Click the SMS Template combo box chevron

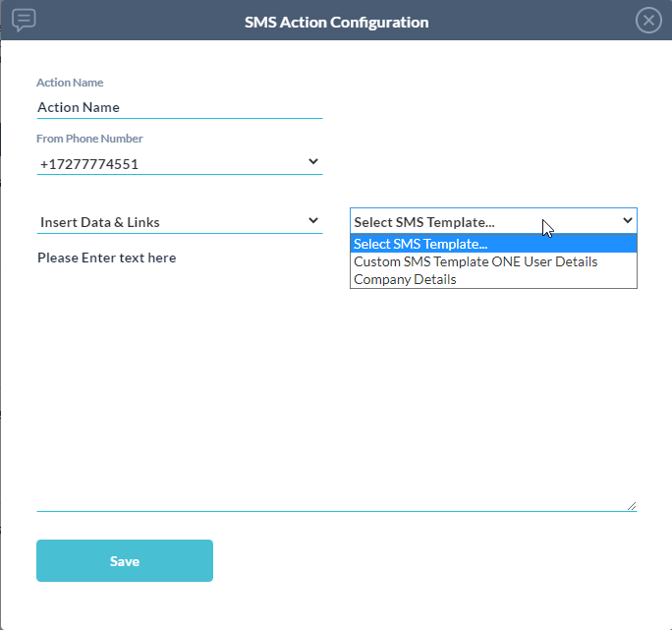coord(628,221)
